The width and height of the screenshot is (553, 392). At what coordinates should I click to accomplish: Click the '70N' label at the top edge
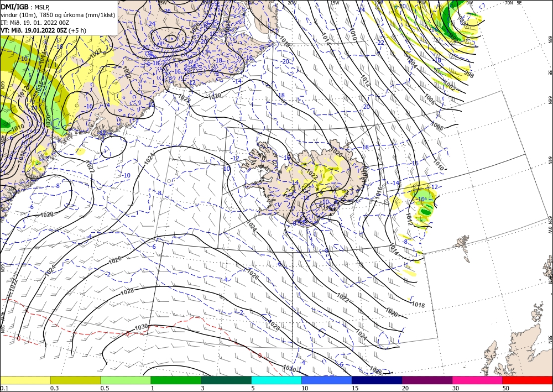pos(509,3)
